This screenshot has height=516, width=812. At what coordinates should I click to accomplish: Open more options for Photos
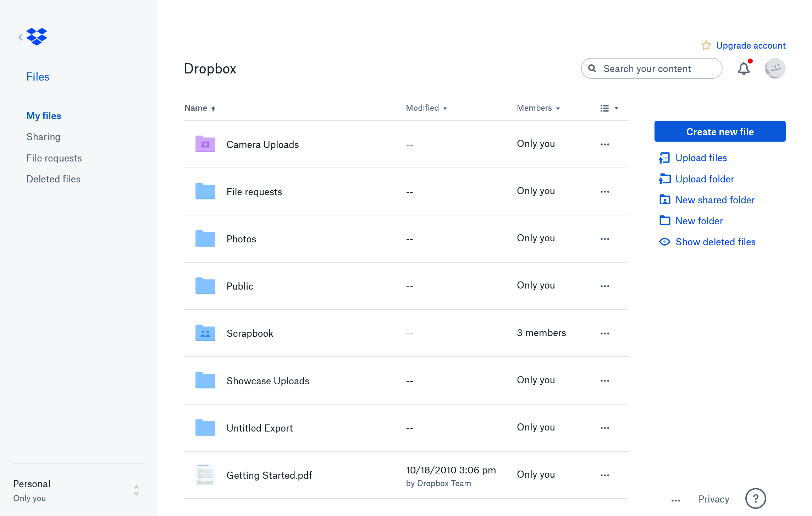(605, 239)
